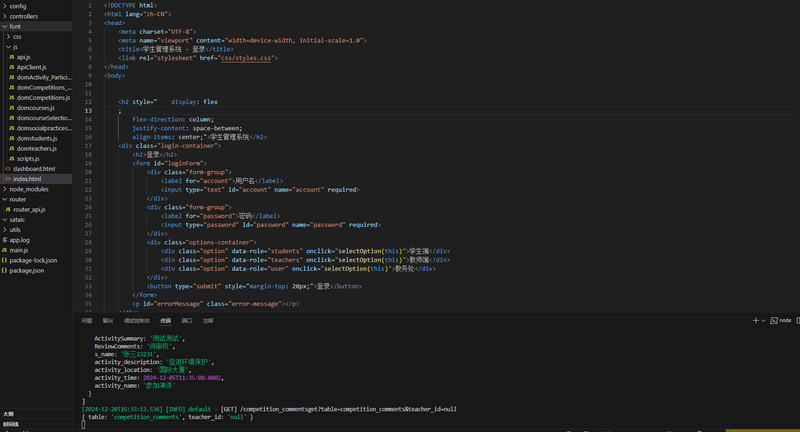This screenshot has width=800, height=432.
Task: Open domActivity_Partici... file
Action: pos(44,78)
